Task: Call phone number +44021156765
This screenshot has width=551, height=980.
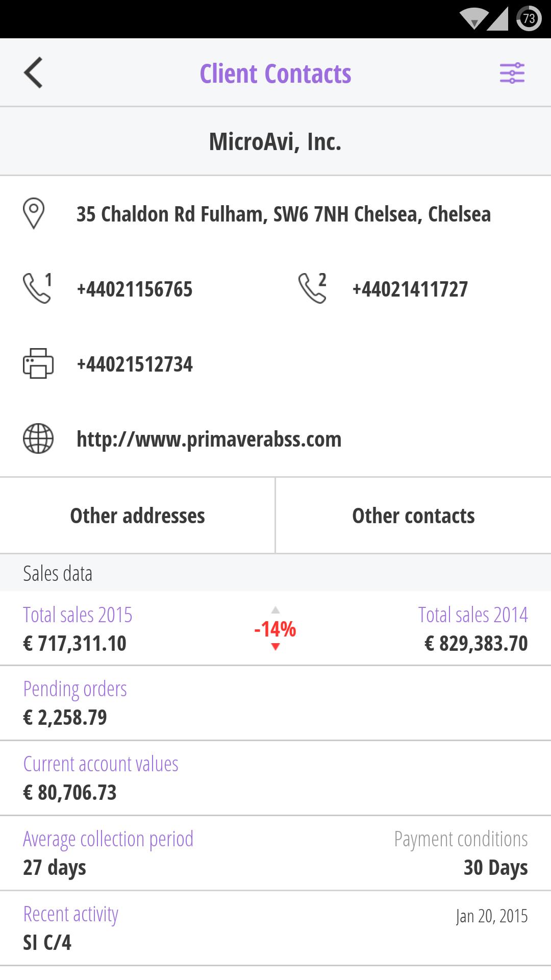Action: (x=135, y=289)
